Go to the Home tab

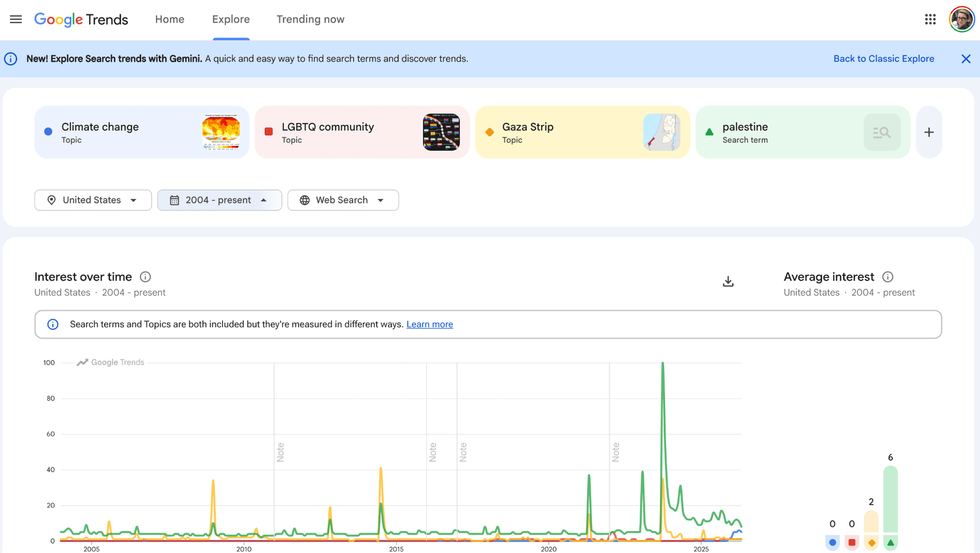pos(170,19)
